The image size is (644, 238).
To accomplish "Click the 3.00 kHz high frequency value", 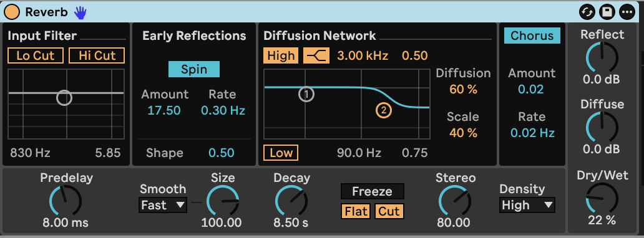I will [363, 56].
